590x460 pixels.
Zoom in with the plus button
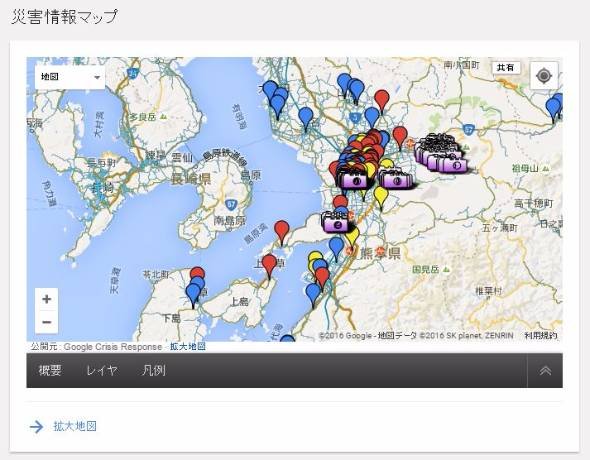pos(47,299)
